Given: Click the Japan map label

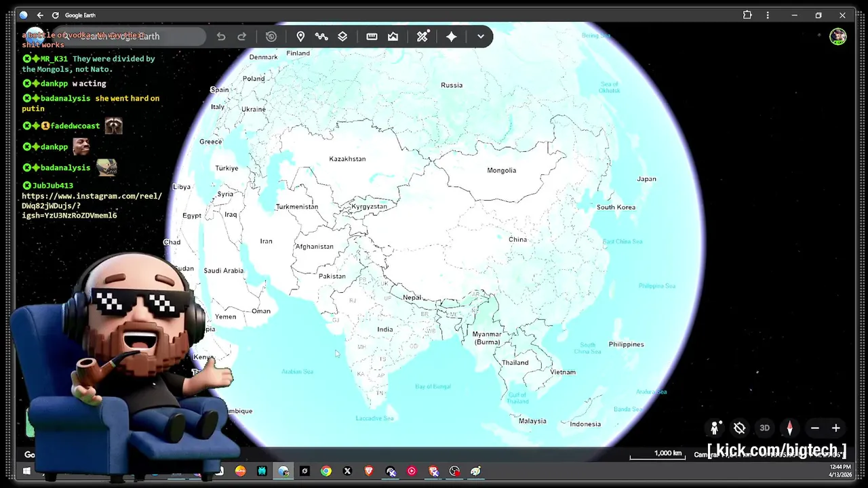Looking at the screenshot, I should 646,180.
